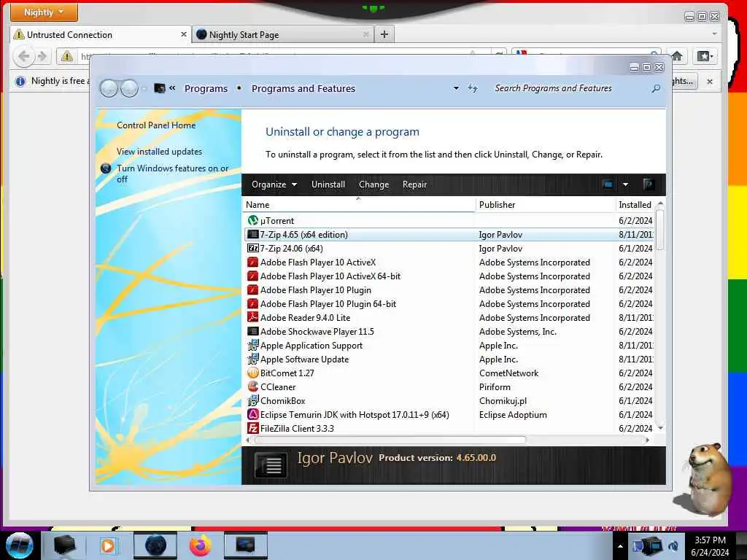Image resolution: width=747 pixels, height=560 pixels.
Task: Click the change view icon in toolbar
Action: tap(608, 184)
